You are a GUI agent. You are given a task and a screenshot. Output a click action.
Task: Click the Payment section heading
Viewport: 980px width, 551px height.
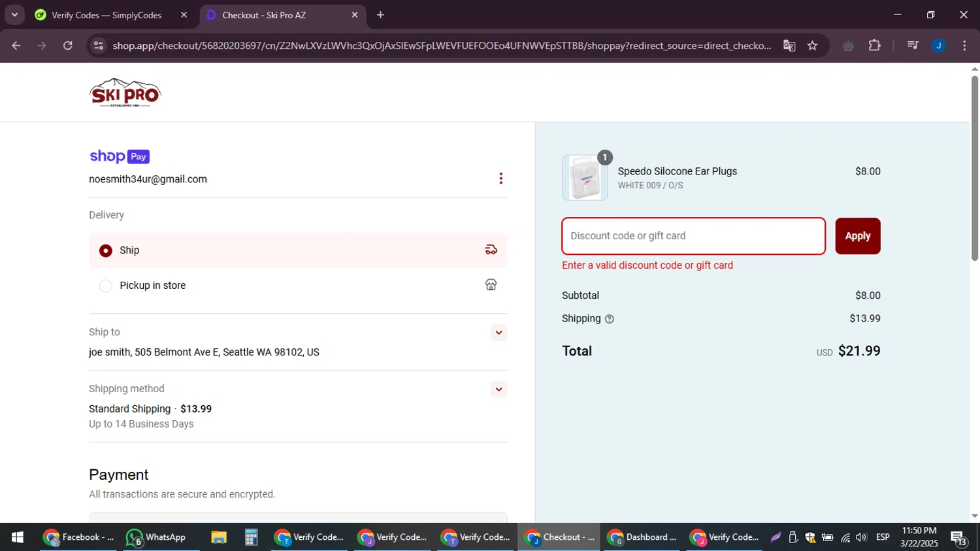[x=119, y=475]
